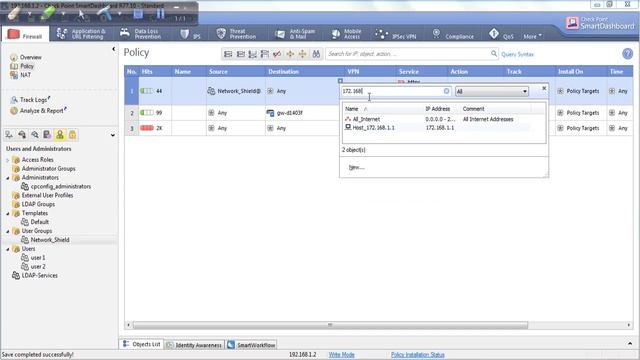The image size is (640, 360).
Task: Click the magnifier search icon
Action: (493, 53)
